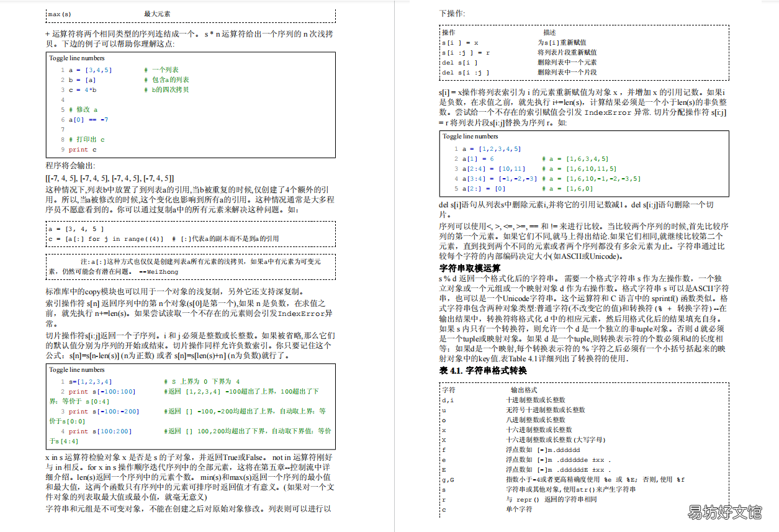Image resolution: width=779 pixels, height=532 pixels.
Task: Click the text '下操作:' at right page top
Action: click(x=452, y=13)
